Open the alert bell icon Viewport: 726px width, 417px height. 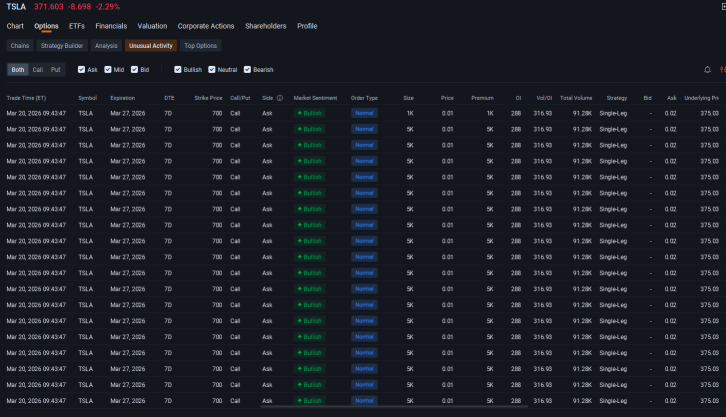pos(707,69)
